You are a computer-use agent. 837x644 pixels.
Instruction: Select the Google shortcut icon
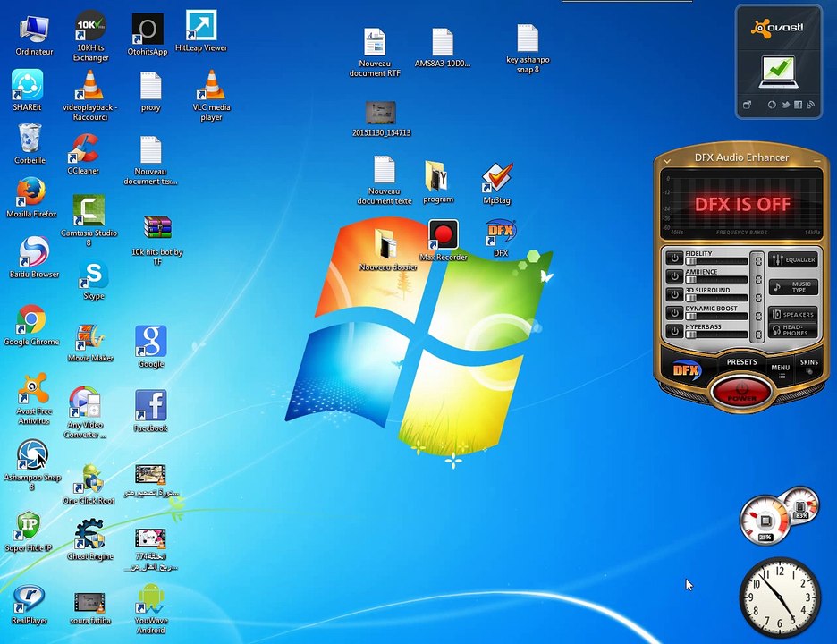(151, 347)
